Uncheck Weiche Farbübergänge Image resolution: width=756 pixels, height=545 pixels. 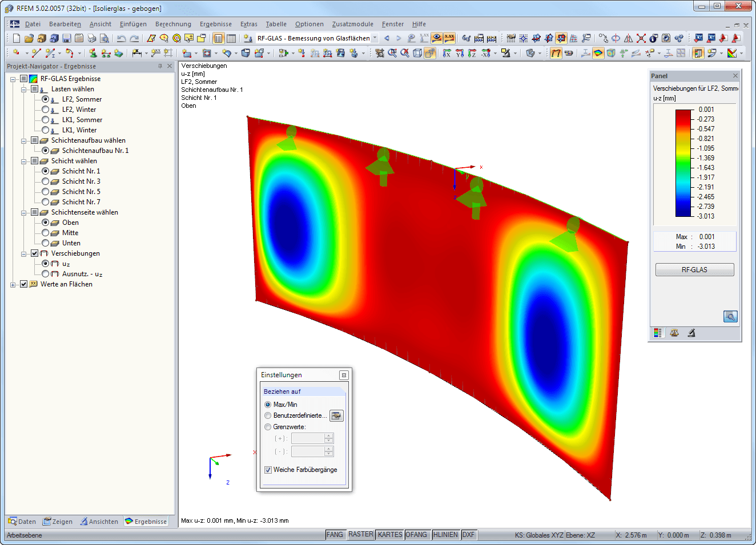point(268,470)
